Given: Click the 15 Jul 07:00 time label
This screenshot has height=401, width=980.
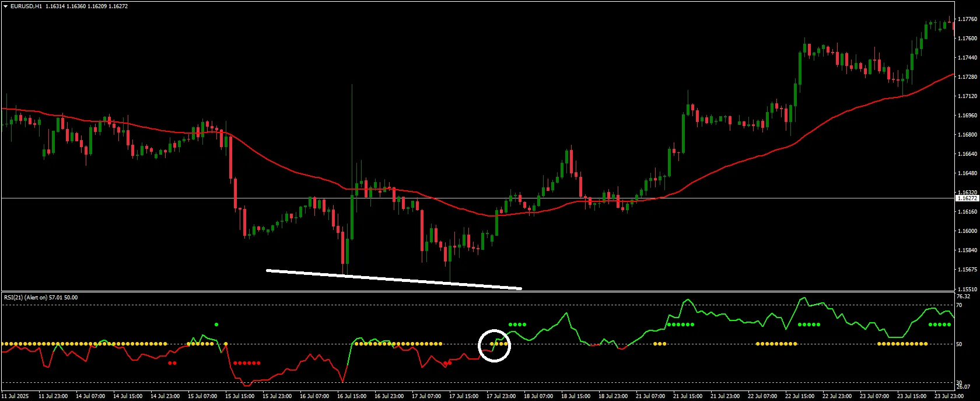Looking at the screenshot, I should point(202,396).
